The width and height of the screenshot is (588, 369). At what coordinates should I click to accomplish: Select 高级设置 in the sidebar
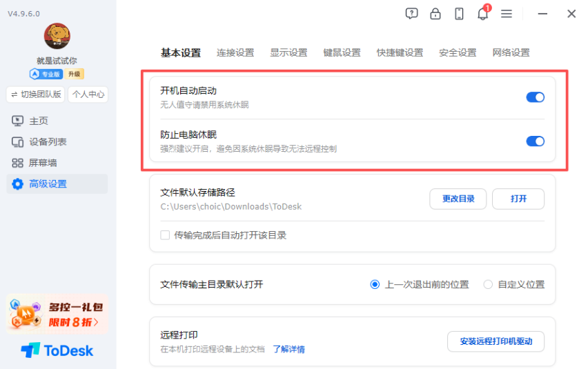point(57,184)
